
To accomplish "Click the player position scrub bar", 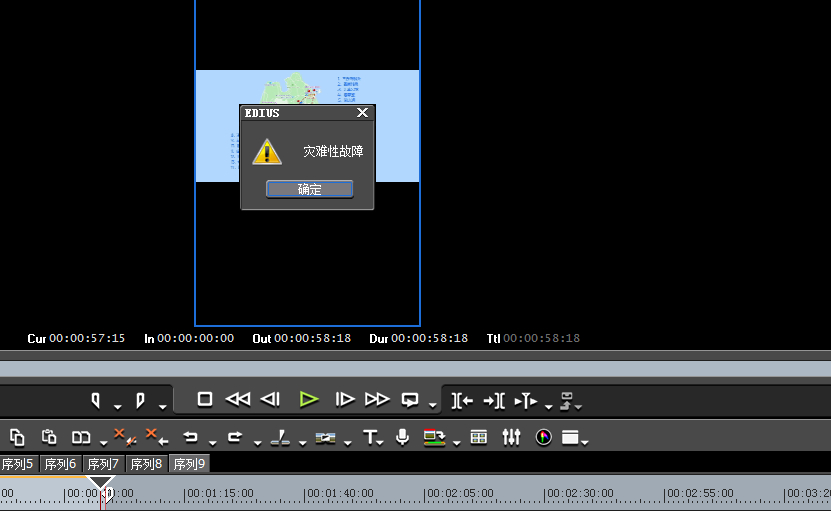I will (x=416, y=369).
